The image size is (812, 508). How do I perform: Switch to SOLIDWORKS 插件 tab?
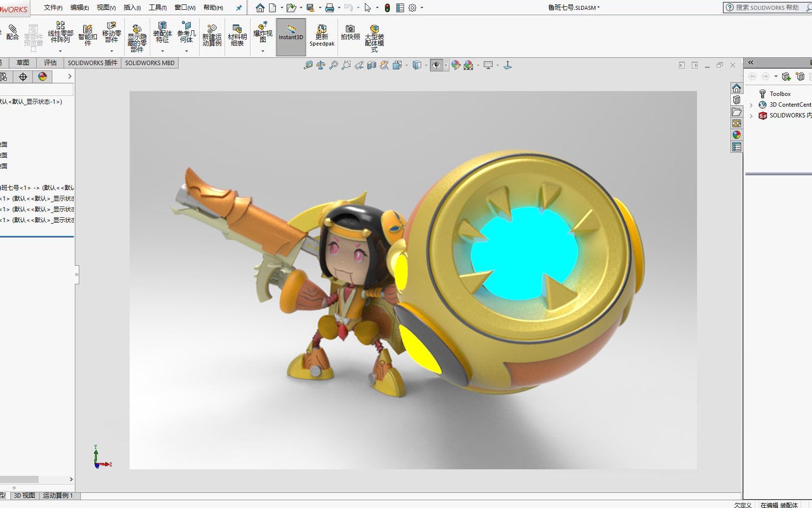[x=92, y=63]
